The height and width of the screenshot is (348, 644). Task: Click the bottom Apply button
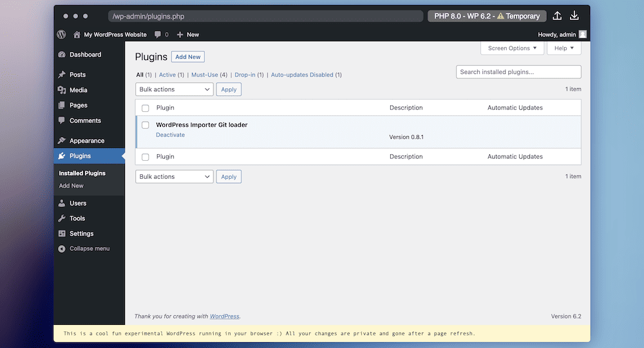click(x=229, y=176)
